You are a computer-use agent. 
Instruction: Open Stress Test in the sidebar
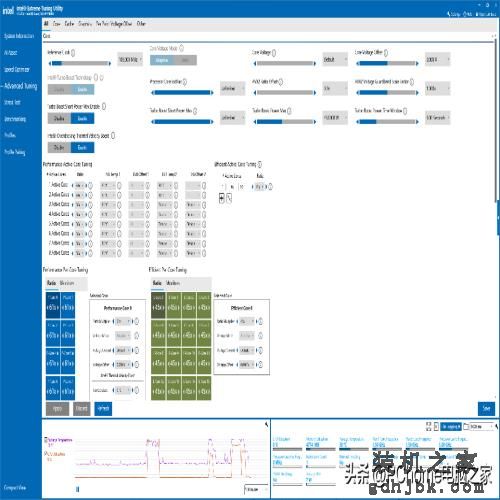tap(12, 102)
